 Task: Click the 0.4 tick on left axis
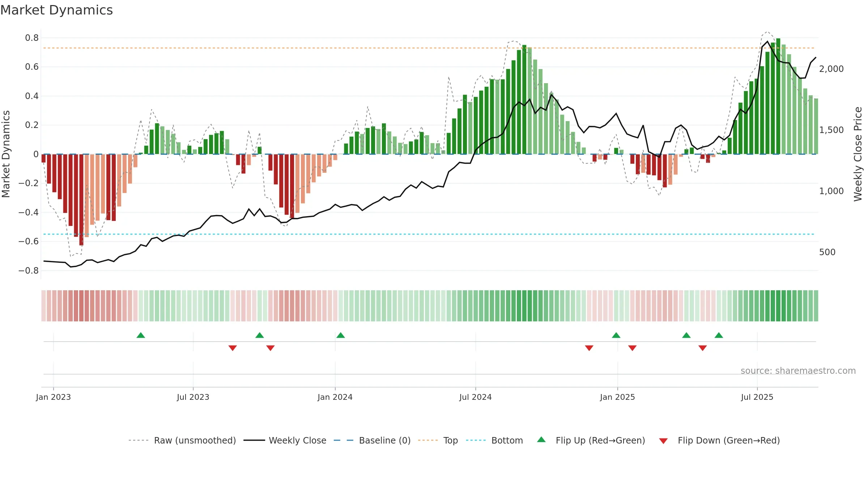click(32, 96)
